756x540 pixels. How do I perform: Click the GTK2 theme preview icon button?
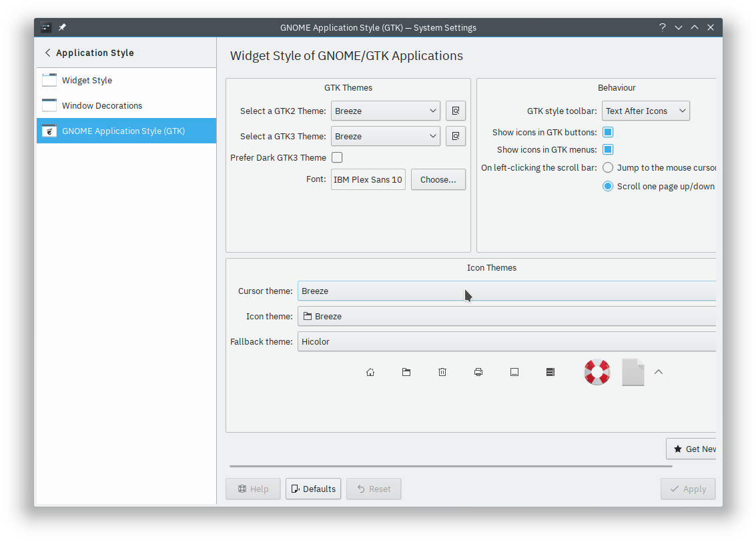click(456, 111)
